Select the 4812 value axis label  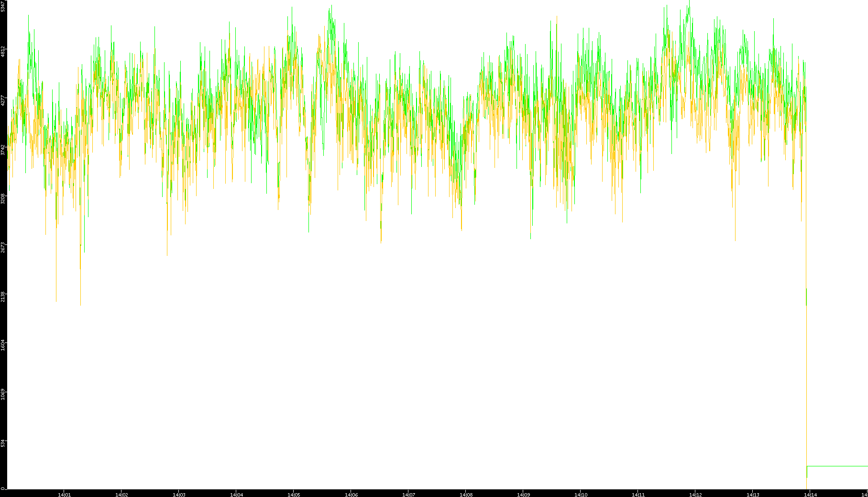pyautogui.click(x=3, y=52)
